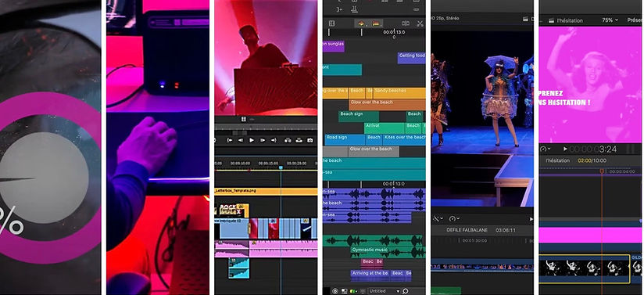The width and height of the screenshot is (644, 295).
Task: Click the 'DEFILE FALBALANE' project name
Action: pyautogui.click(x=467, y=230)
